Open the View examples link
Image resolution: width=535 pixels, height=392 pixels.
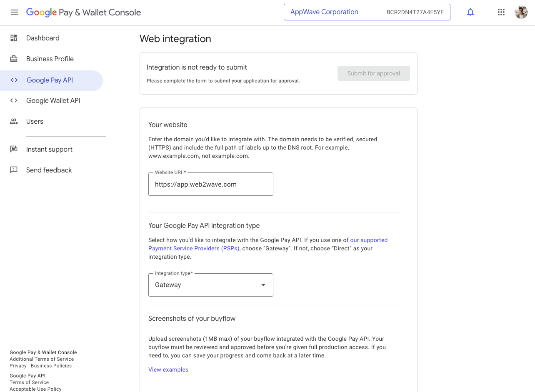[168, 370]
